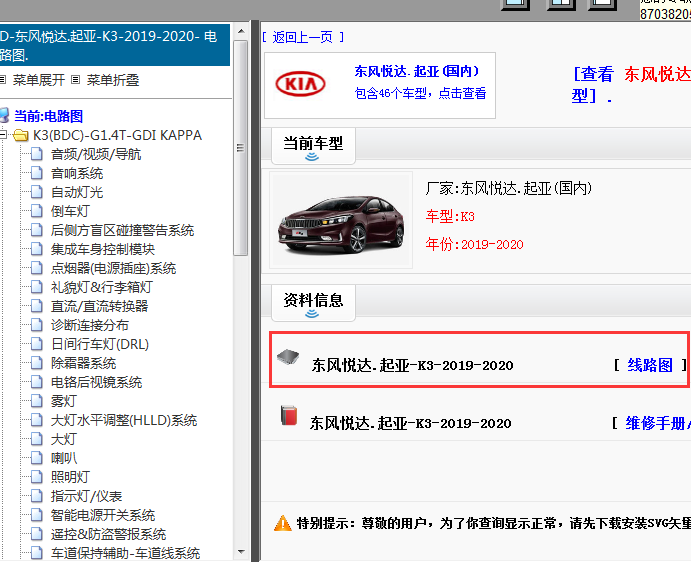Select 点烟器(电源插座)系统

coord(113,268)
